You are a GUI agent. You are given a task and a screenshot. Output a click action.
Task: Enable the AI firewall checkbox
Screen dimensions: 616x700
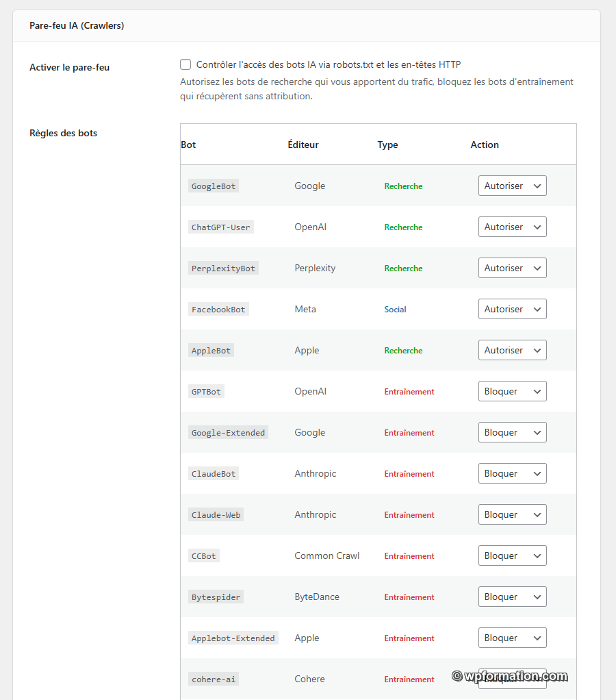[x=185, y=64]
